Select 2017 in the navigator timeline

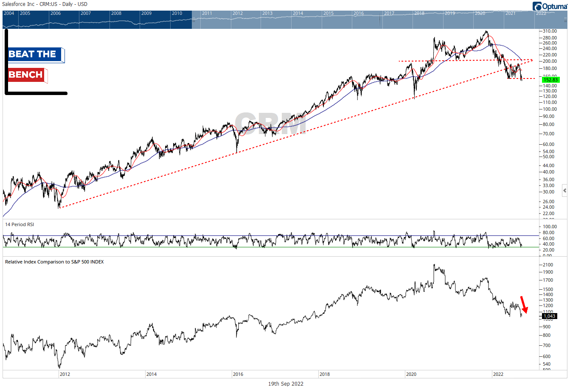point(389,13)
